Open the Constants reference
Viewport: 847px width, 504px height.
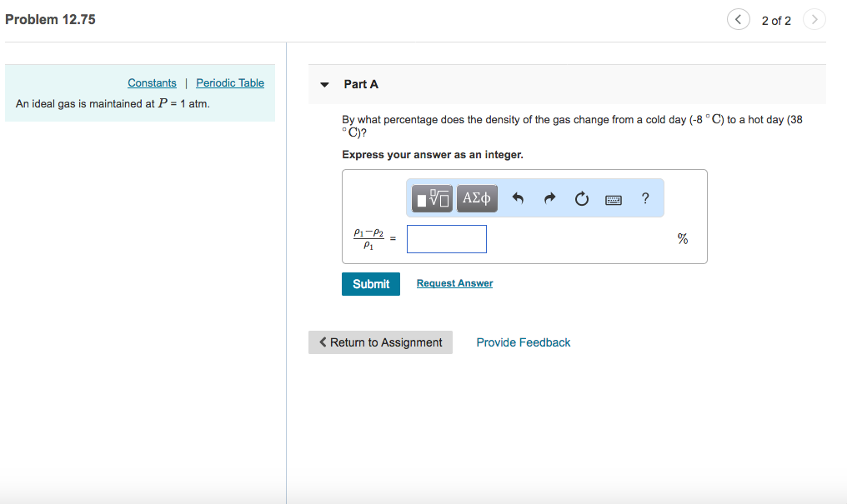pyautogui.click(x=152, y=82)
